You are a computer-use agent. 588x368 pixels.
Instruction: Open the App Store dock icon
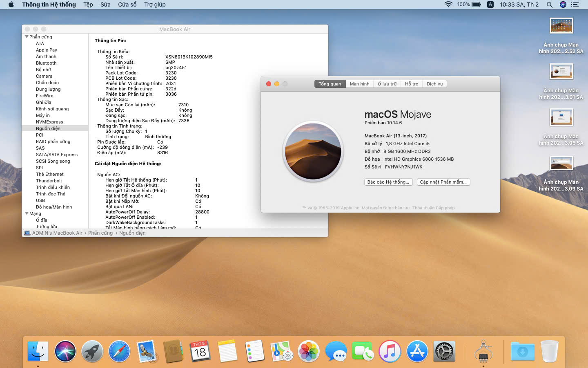click(417, 352)
